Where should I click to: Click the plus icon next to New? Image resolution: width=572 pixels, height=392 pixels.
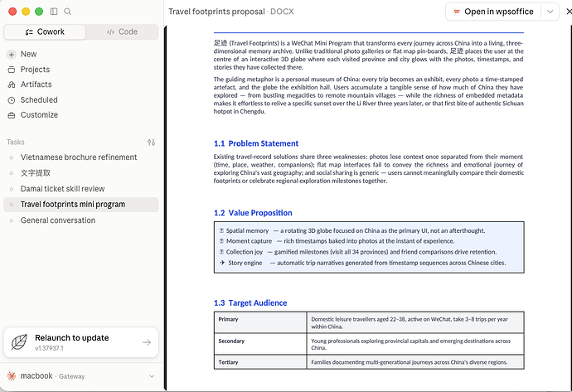pyautogui.click(x=12, y=55)
